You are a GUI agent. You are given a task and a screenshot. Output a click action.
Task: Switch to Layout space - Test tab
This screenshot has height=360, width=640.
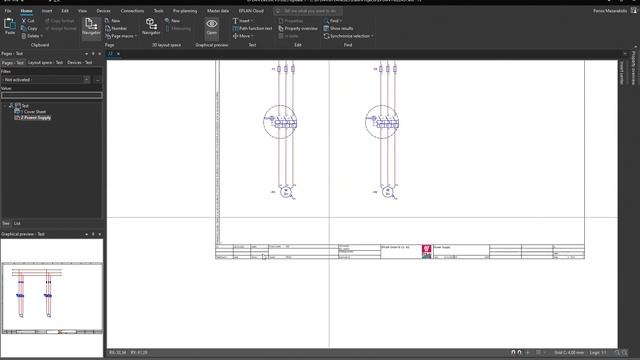[45, 62]
